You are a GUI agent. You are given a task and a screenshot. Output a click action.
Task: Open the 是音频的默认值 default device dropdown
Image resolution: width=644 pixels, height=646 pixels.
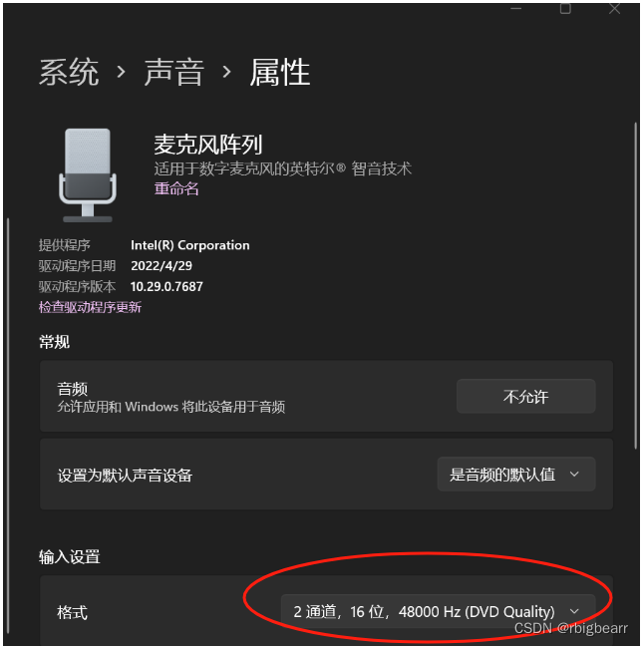pos(516,475)
